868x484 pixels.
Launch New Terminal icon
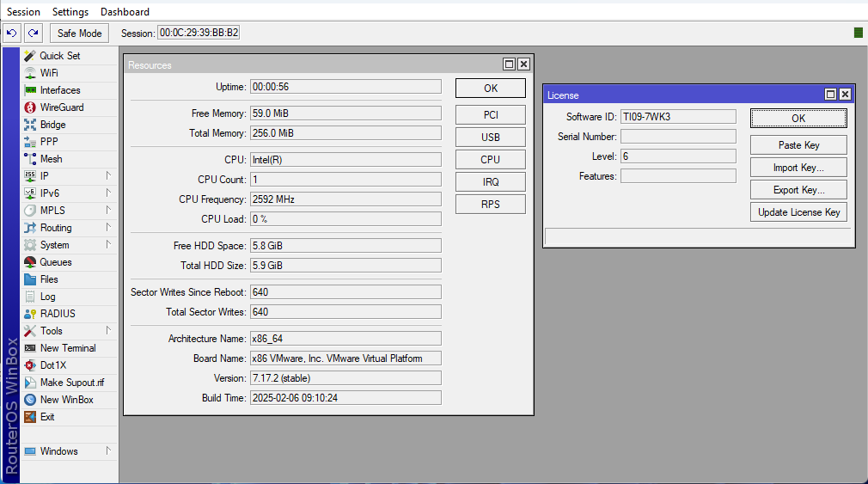30,348
